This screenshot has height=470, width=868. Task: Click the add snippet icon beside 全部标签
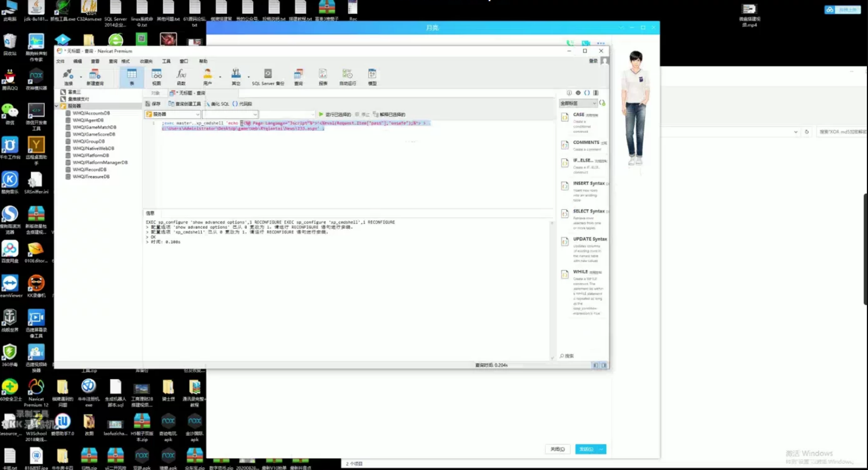[x=602, y=103]
